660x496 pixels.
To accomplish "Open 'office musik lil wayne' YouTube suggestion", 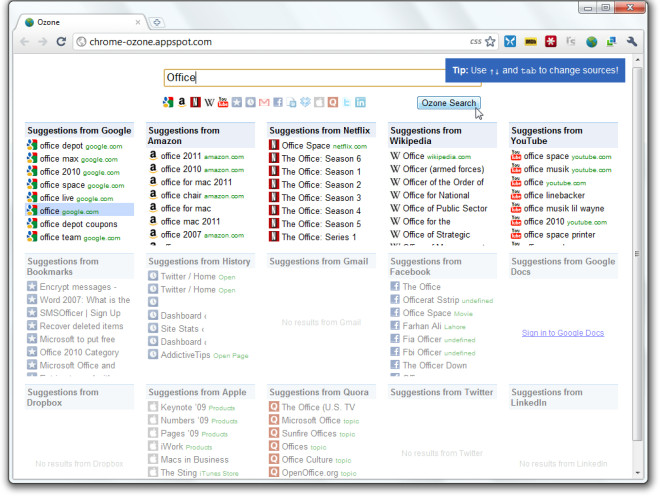I will coord(564,208).
